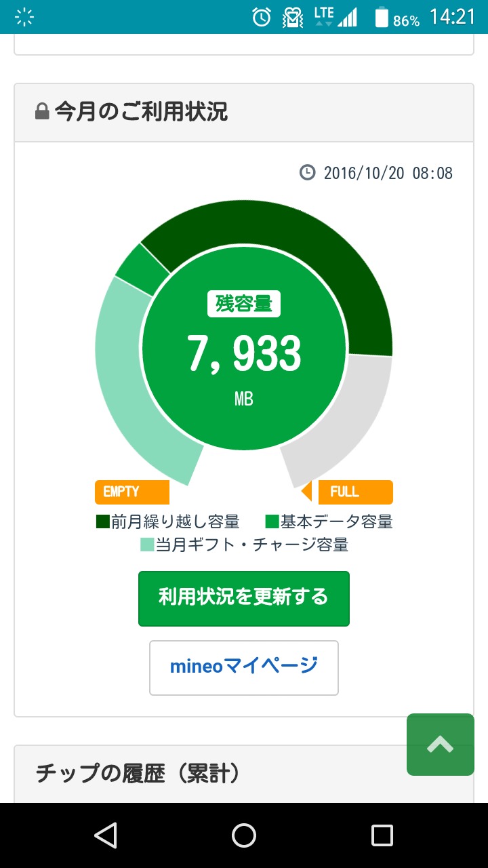Tap the loading spinner in status bar

tap(24, 18)
